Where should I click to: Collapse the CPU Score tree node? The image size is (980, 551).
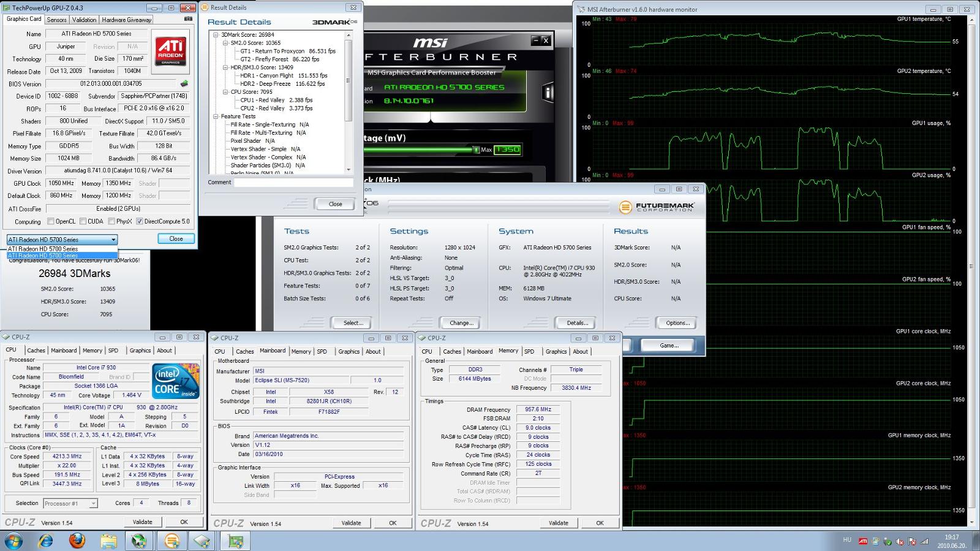click(x=225, y=92)
